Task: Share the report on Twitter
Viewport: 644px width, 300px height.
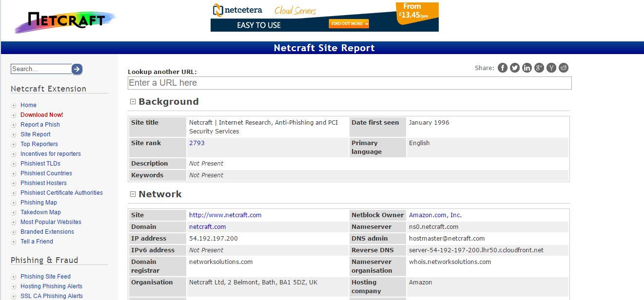Action: tap(515, 68)
